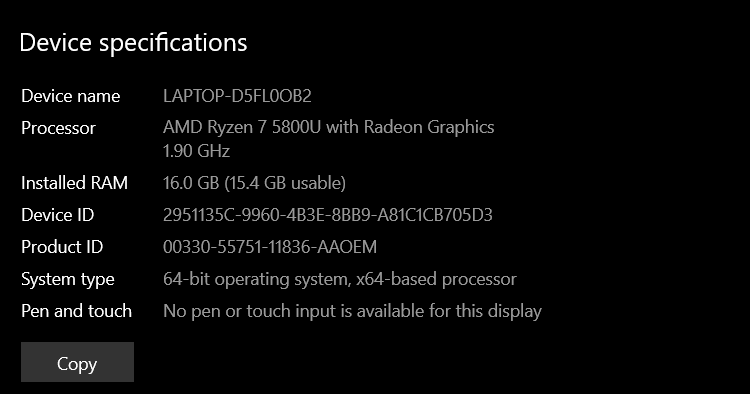Click the System type label
Image resolution: width=750 pixels, height=394 pixels.
(x=68, y=280)
